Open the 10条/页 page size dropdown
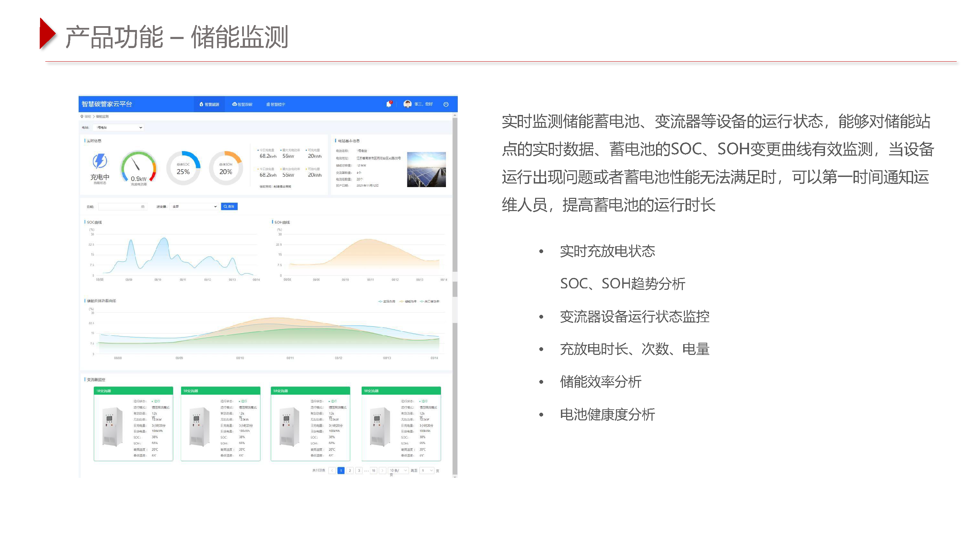The width and height of the screenshot is (980, 551). point(398,471)
